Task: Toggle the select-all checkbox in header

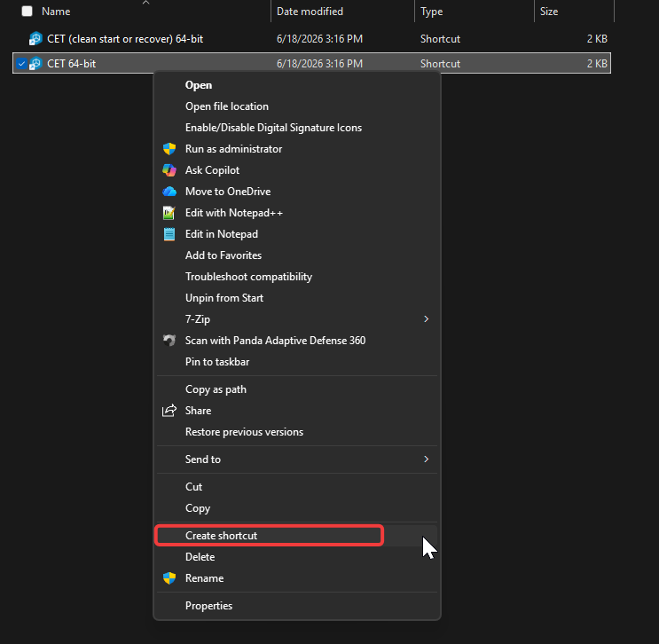Action: (27, 12)
